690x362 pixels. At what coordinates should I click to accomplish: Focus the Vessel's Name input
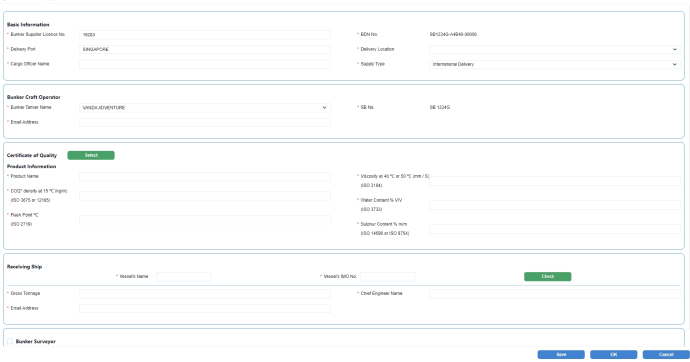[184, 277]
